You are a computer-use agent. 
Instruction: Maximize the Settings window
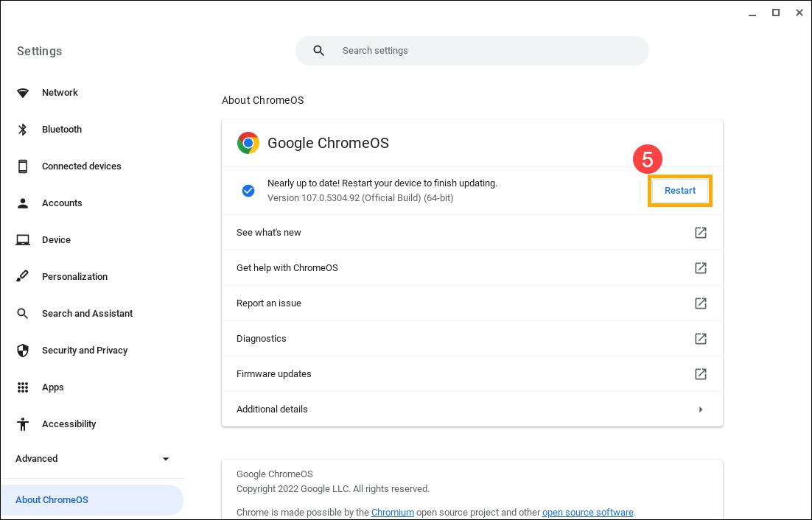point(776,13)
